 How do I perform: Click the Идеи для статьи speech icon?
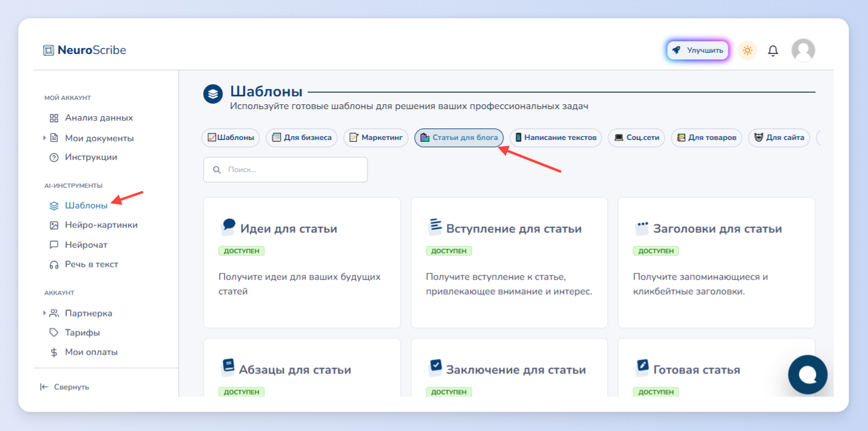(228, 227)
